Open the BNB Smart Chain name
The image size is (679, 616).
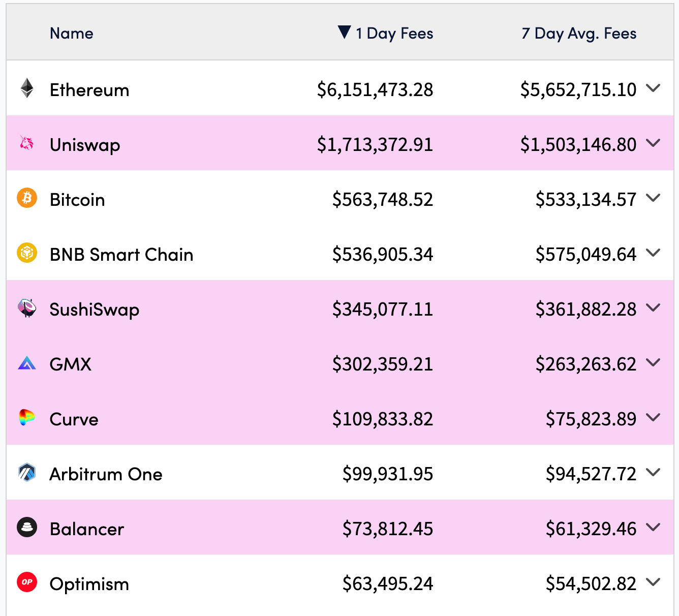[121, 255]
